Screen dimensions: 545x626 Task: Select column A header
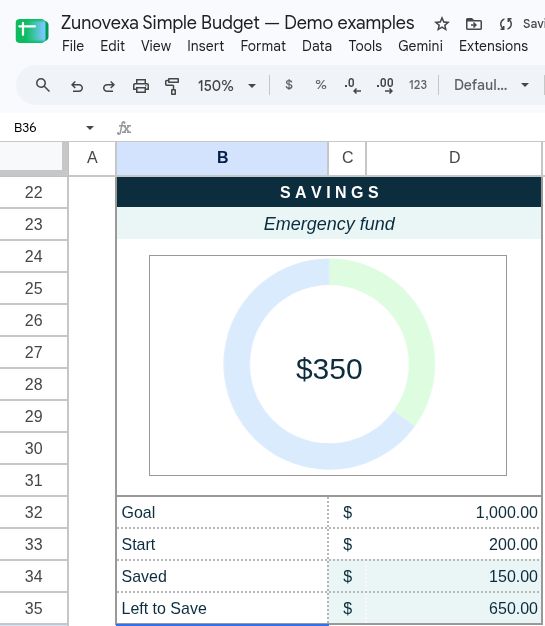pyautogui.click(x=92, y=158)
